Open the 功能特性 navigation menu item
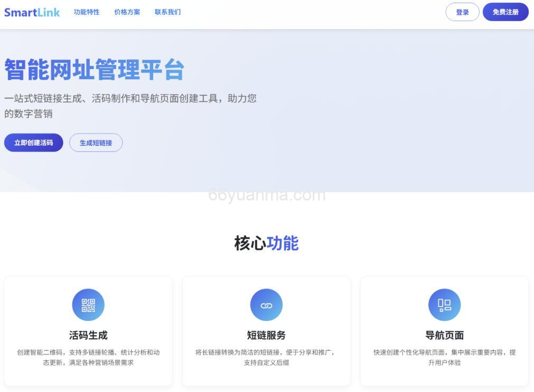This screenshot has height=392, width=534. 86,12
